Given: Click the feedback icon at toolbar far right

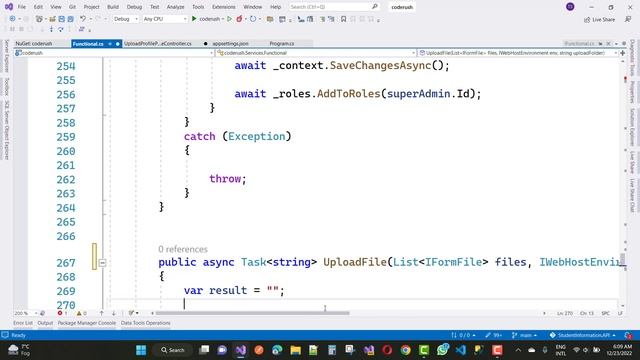Looking at the screenshot, I should 628,19.
